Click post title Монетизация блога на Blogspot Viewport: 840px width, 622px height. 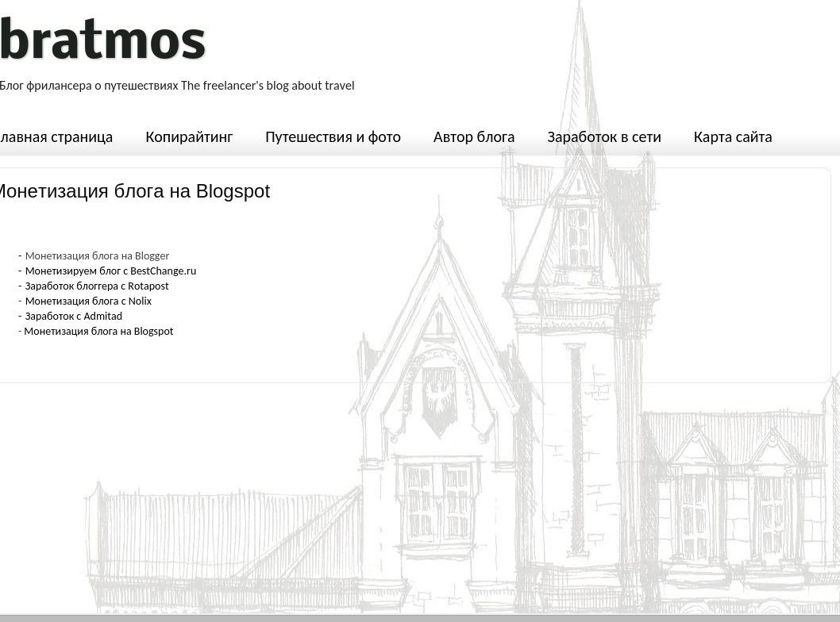(134, 191)
